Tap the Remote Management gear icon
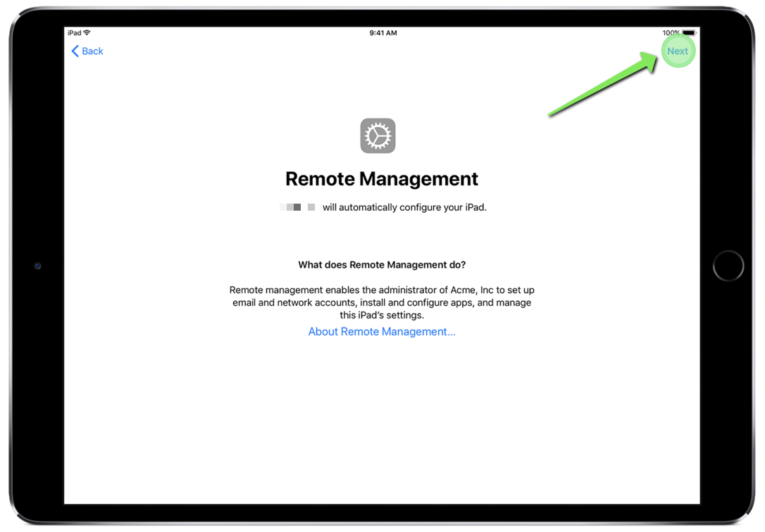Viewport: 765px width, 532px height. 378,135
